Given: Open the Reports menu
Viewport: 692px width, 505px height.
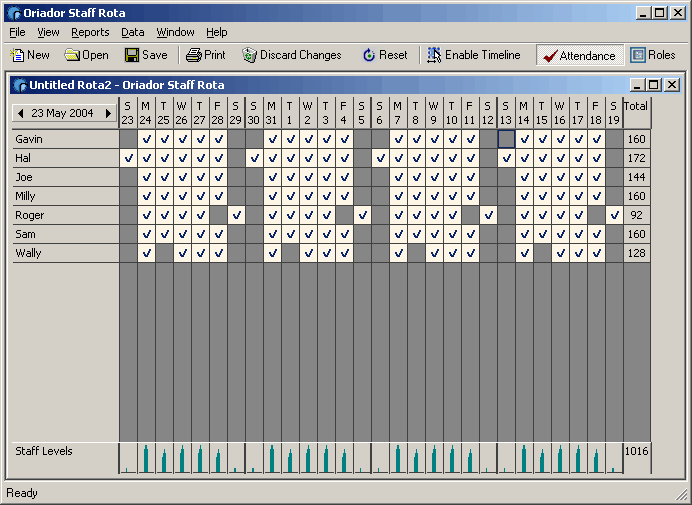Looking at the screenshot, I should click(x=90, y=32).
